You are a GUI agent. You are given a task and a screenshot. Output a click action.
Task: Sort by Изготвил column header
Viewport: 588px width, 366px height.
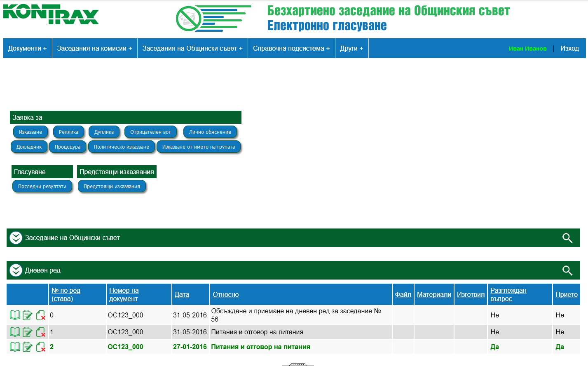471,294
